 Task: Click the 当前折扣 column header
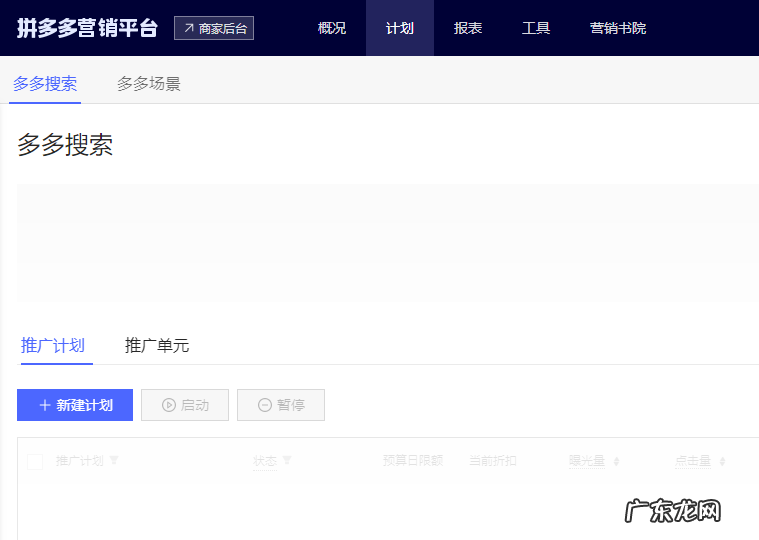click(x=493, y=461)
